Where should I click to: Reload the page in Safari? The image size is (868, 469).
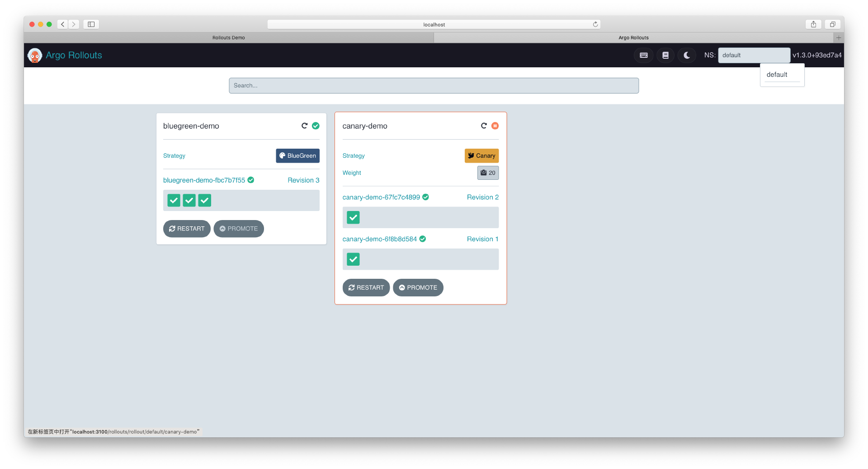(x=595, y=24)
